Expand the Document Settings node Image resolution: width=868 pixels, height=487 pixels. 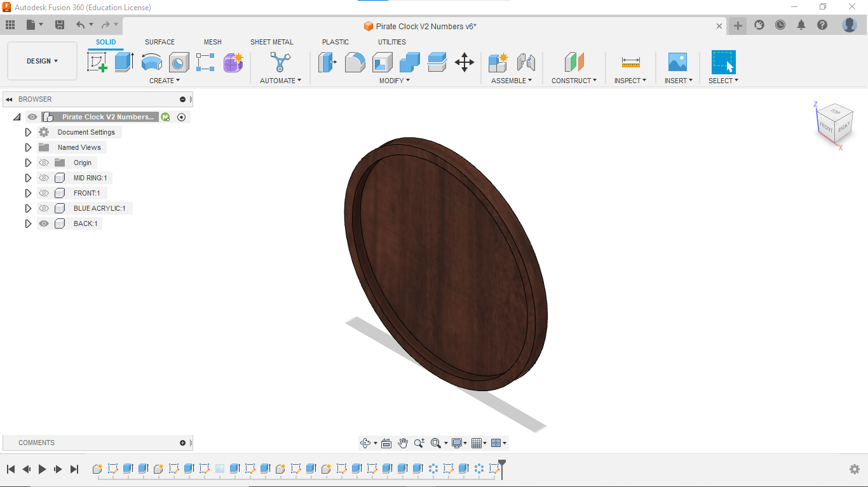[28, 132]
